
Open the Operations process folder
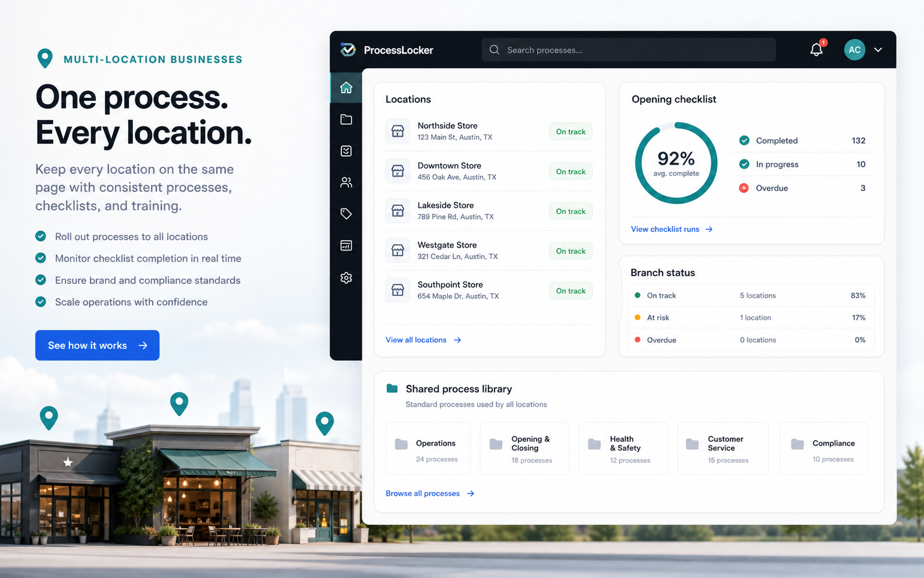click(428, 449)
